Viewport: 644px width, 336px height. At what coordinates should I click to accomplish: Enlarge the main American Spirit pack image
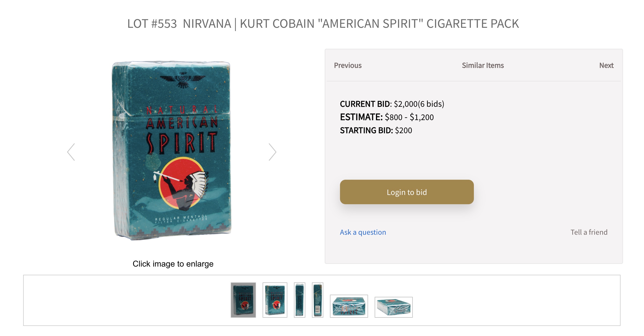(x=172, y=150)
